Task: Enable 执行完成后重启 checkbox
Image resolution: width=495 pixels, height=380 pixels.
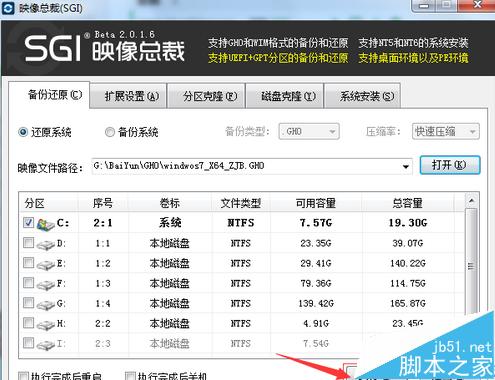Action: [x=23, y=376]
